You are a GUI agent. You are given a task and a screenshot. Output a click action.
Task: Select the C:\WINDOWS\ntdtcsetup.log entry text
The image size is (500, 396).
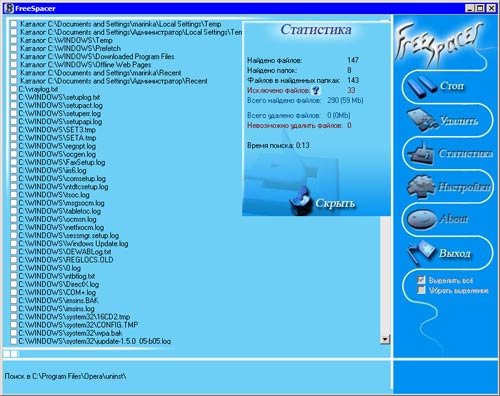(63, 187)
